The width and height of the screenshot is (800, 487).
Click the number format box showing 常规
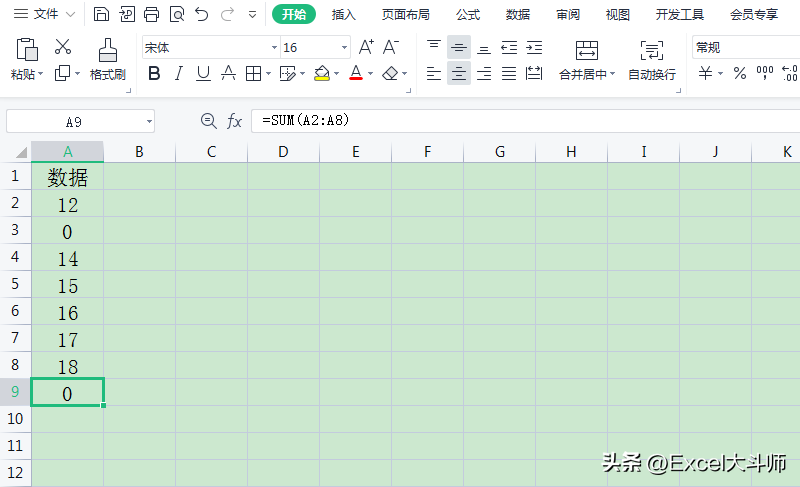click(745, 47)
